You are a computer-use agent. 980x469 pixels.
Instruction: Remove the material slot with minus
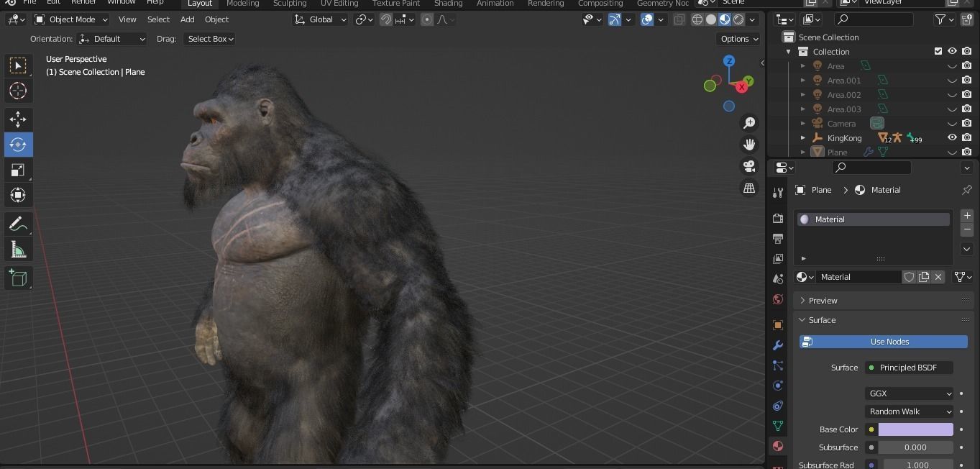(967, 229)
